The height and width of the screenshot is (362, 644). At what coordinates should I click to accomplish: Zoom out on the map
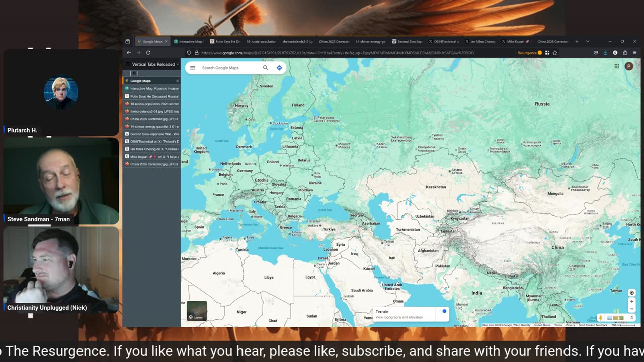click(x=632, y=309)
